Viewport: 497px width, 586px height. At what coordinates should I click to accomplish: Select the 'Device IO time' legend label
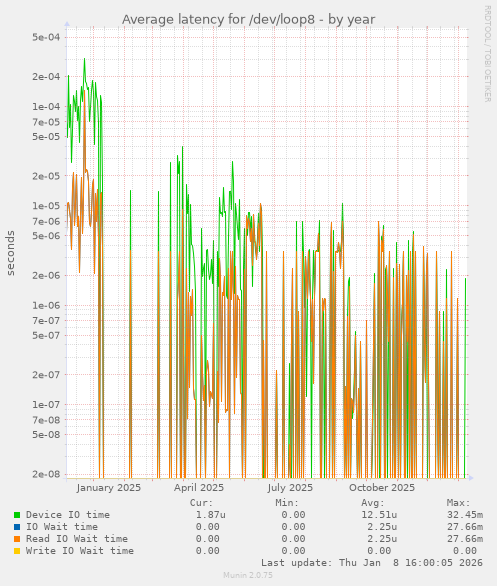click(x=68, y=515)
